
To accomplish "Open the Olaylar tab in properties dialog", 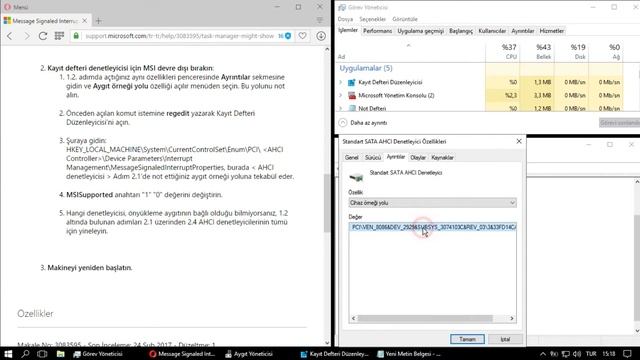I will coord(418,158).
